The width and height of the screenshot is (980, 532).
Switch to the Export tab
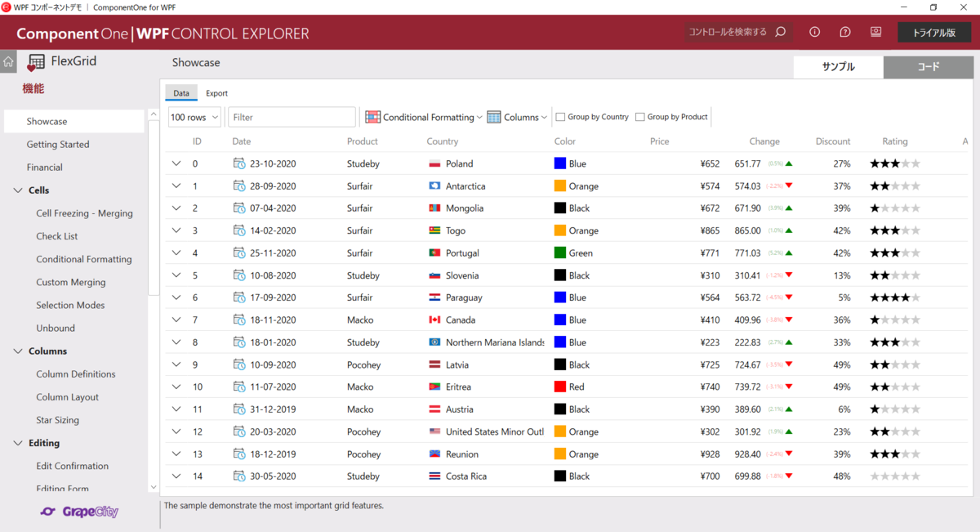click(216, 93)
